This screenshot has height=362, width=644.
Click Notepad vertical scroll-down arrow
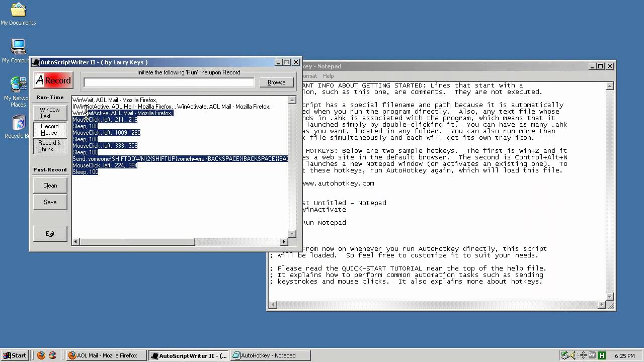(x=610, y=297)
